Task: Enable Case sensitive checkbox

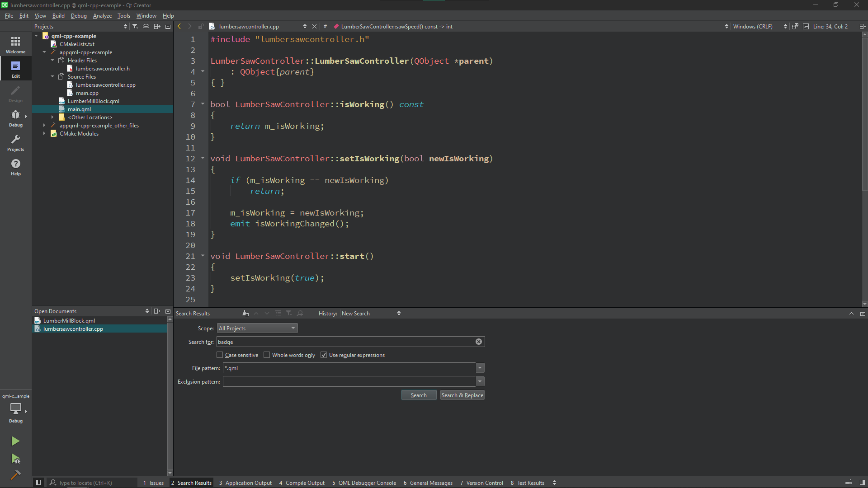Action: pos(220,355)
